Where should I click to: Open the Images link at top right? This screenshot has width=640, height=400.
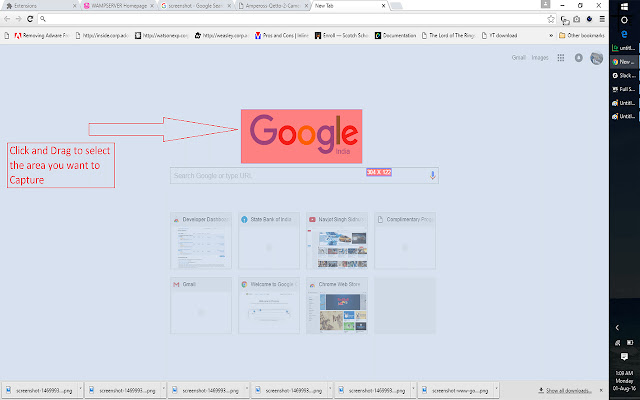(x=539, y=58)
